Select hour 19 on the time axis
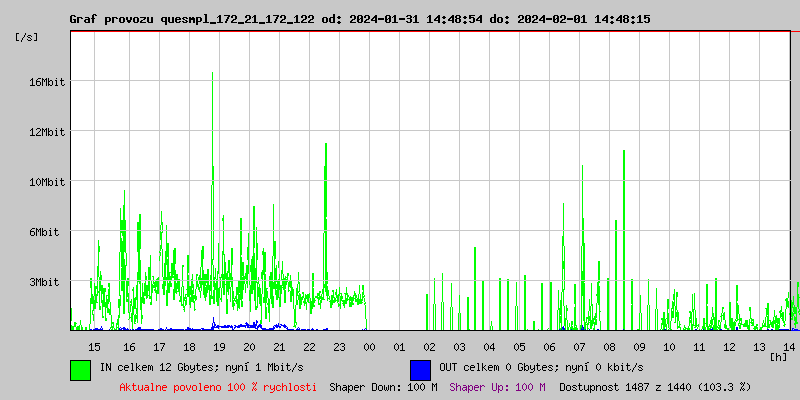Viewport: 800px width, 400px height. click(219, 346)
